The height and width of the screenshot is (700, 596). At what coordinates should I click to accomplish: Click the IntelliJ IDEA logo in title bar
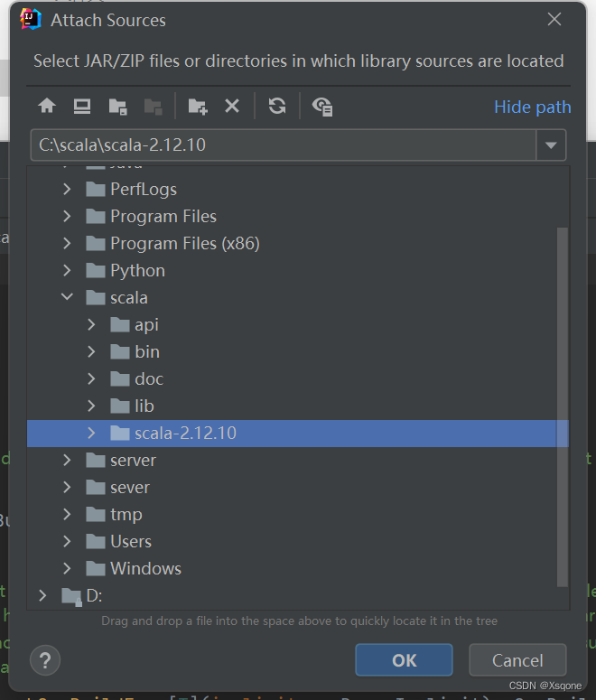click(31, 20)
